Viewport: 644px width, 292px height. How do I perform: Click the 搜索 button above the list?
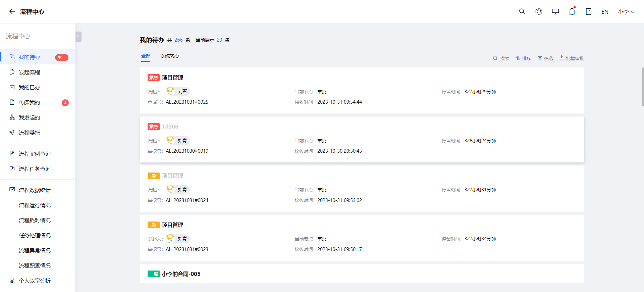(x=501, y=58)
